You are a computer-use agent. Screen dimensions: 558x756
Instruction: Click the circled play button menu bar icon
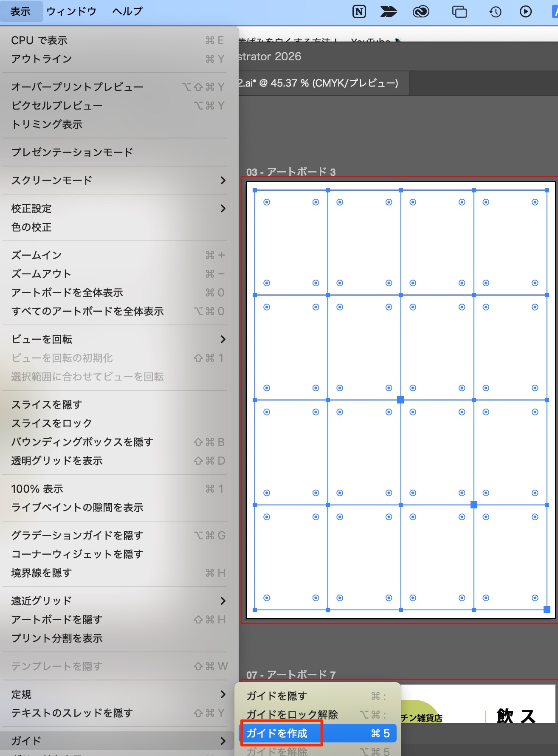click(525, 11)
